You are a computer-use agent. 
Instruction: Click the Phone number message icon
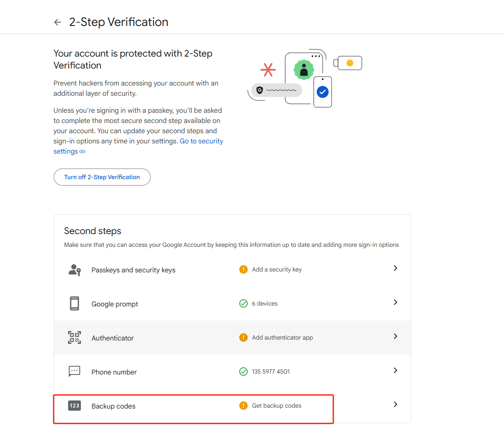click(x=74, y=372)
